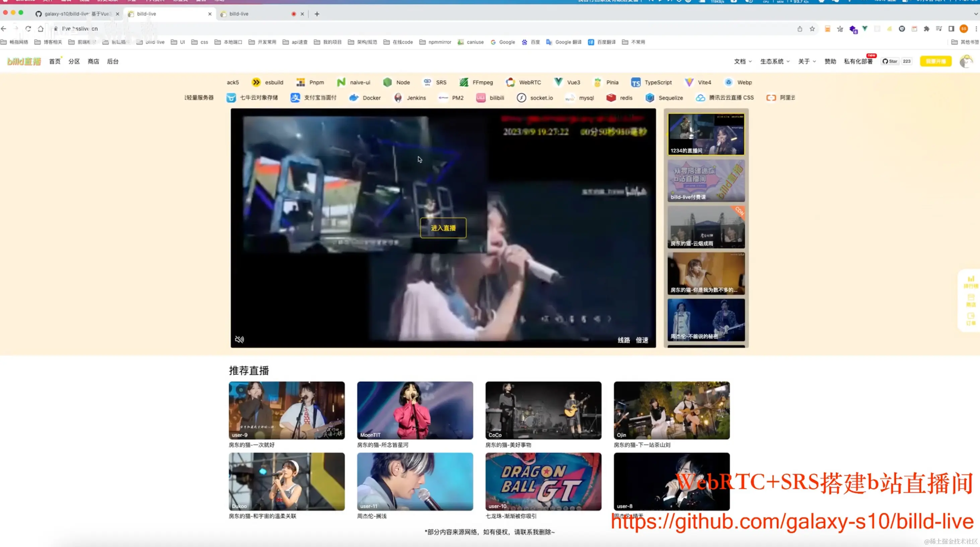Open the npmmirror bookmark folder
The image size is (980, 547).
(x=435, y=42)
